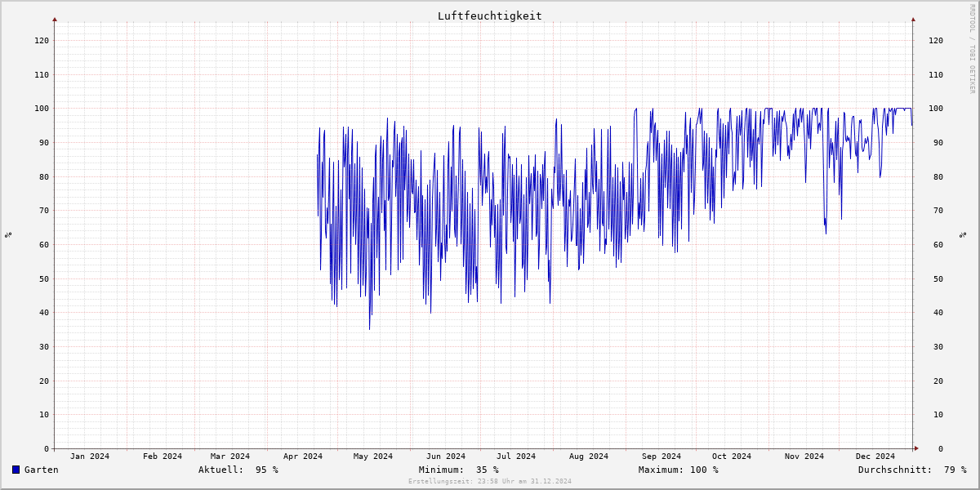Click the "20" label on the left y-axis
Screen dimensions: 980x490
pyautogui.click(x=44, y=381)
